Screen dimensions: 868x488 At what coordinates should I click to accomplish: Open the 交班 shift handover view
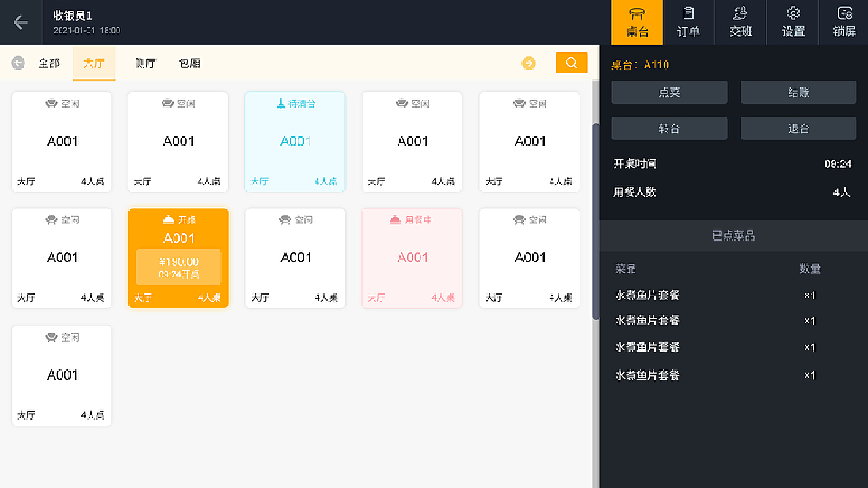point(741,22)
